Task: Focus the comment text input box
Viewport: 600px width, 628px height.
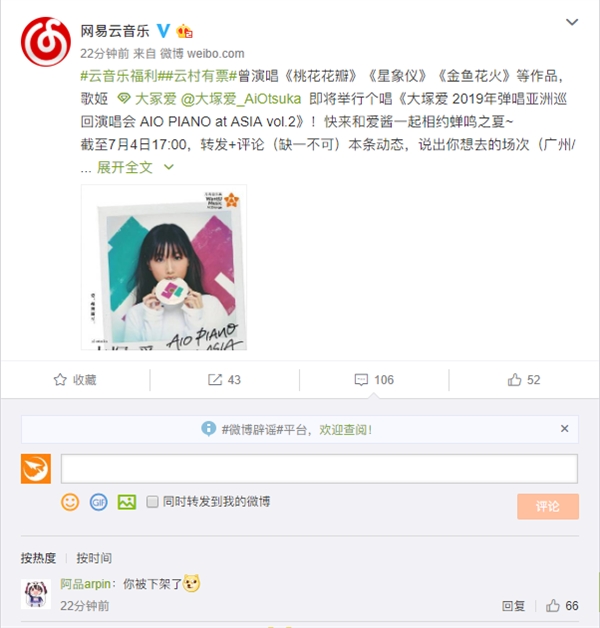Action: click(x=319, y=469)
